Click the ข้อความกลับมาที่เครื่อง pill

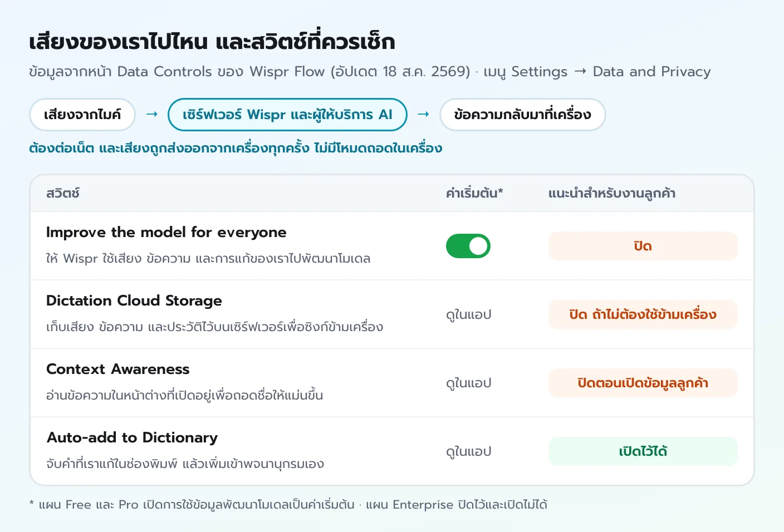coord(522,115)
